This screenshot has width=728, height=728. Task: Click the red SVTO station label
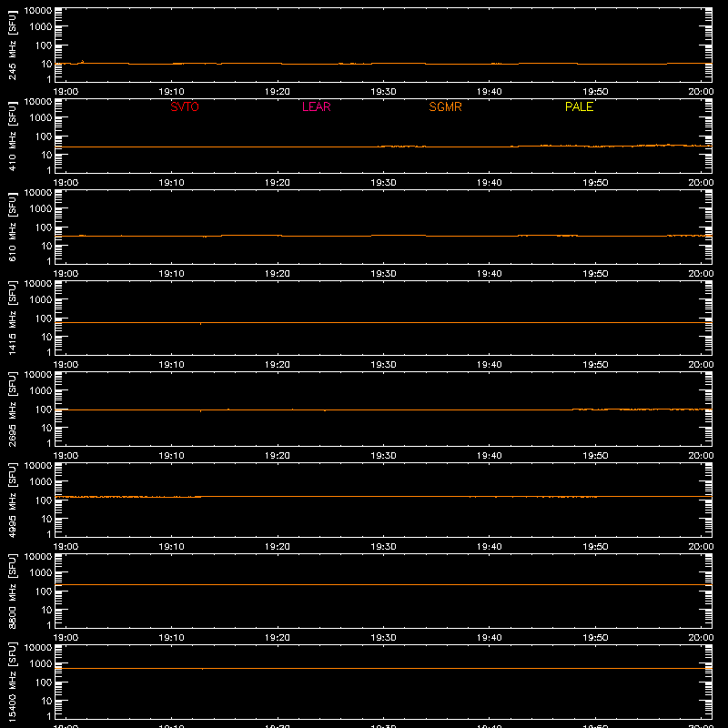pyautogui.click(x=185, y=106)
